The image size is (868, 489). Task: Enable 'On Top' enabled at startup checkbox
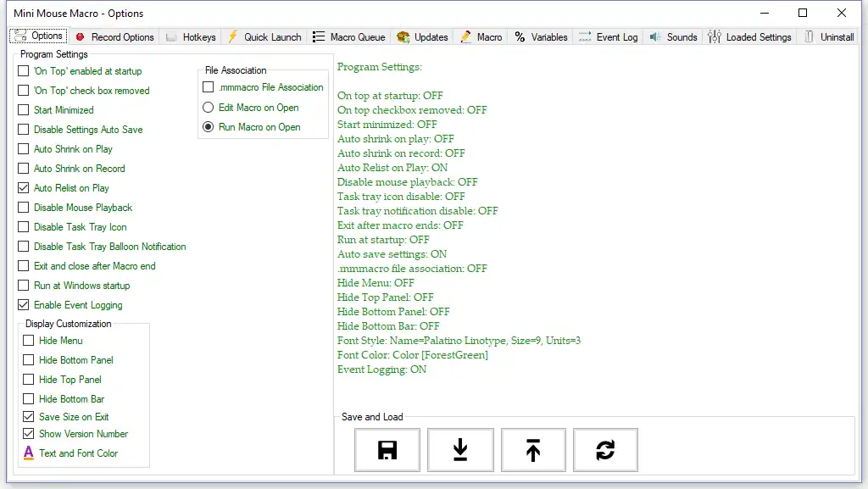23,71
